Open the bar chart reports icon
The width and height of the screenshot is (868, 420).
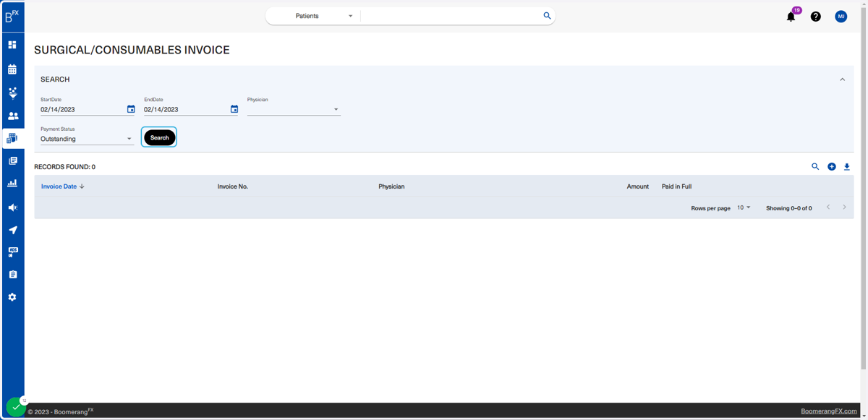[12, 184]
